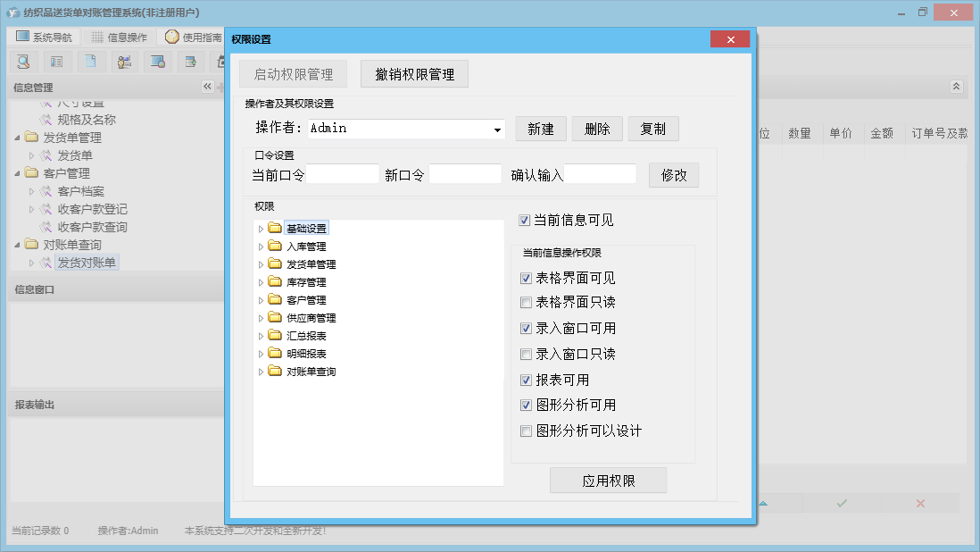The height and width of the screenshot is (552, 980).
Task: Enable 表格界面只读 checkbox
Action: 527,303
